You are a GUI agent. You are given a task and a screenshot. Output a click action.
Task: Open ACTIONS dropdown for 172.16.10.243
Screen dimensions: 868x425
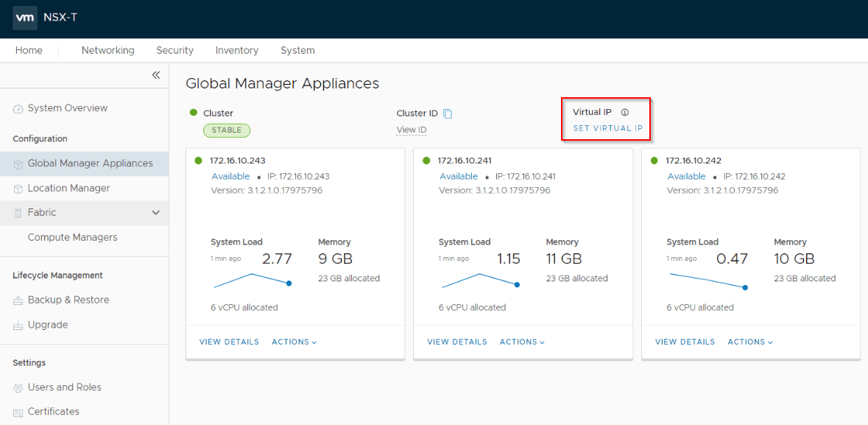[x=294, y=342]
